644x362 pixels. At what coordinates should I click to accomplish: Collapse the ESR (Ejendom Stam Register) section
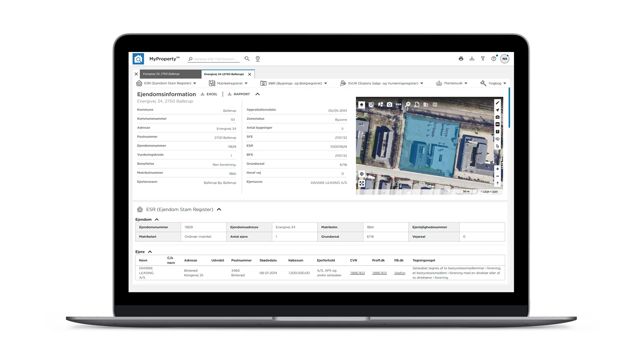[219, 209]
